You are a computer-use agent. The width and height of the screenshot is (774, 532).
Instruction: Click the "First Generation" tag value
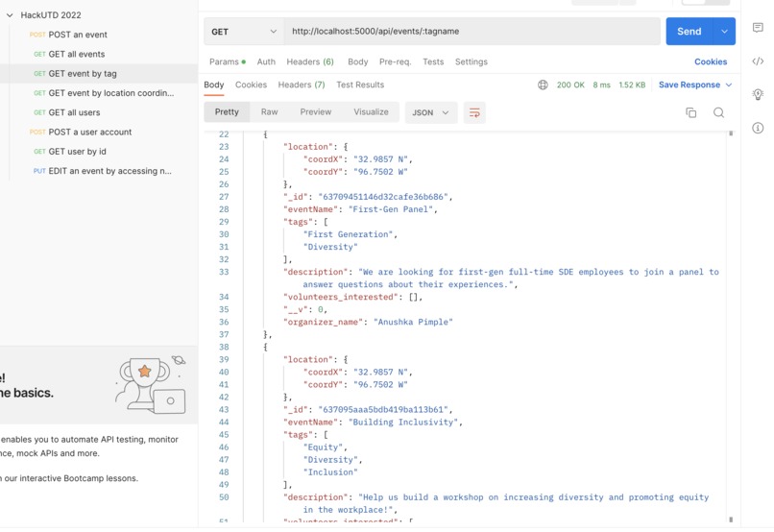[348, 234]
